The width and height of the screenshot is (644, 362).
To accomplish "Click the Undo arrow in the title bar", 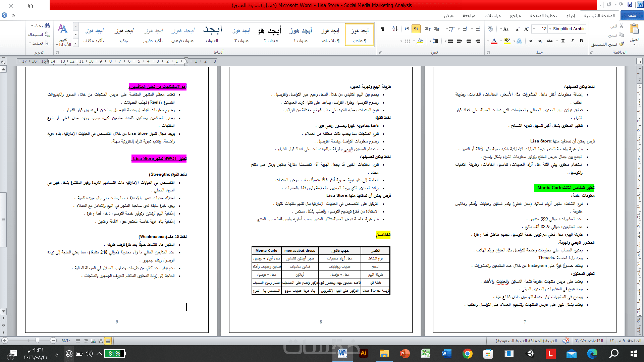I will coord(621,5).
